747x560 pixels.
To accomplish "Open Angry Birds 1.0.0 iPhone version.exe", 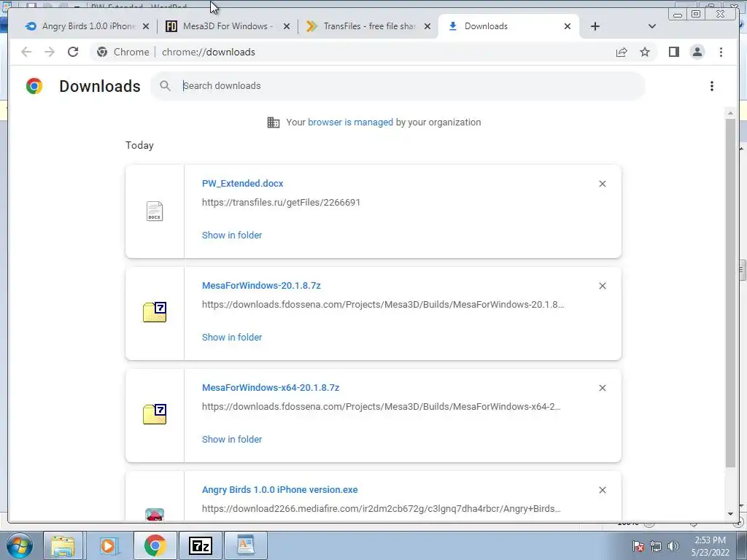I will [279, 489].
